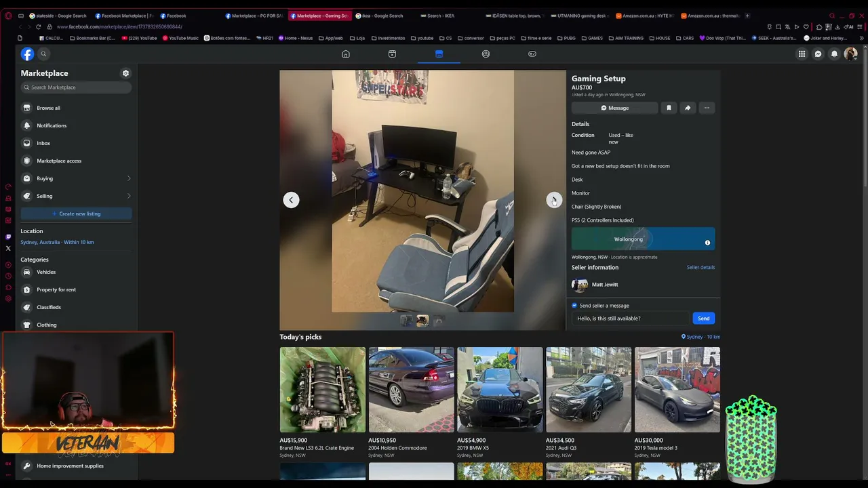Change location 'Sydney, Australia · Within 10 km'

[x=57, y=242]
